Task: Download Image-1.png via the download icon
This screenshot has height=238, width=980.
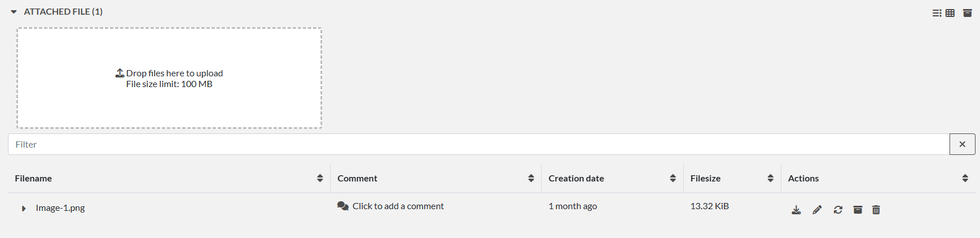Action: [x=796, y=210]
